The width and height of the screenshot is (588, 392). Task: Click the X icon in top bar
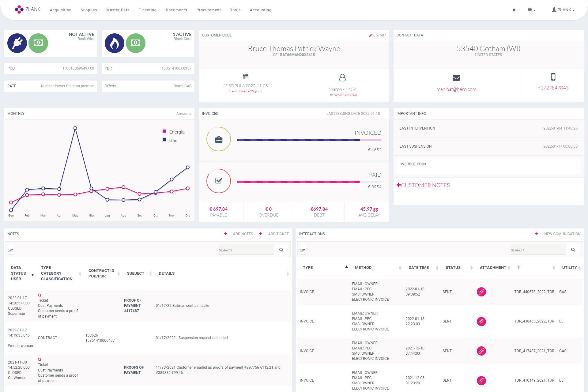pos(514,10)
